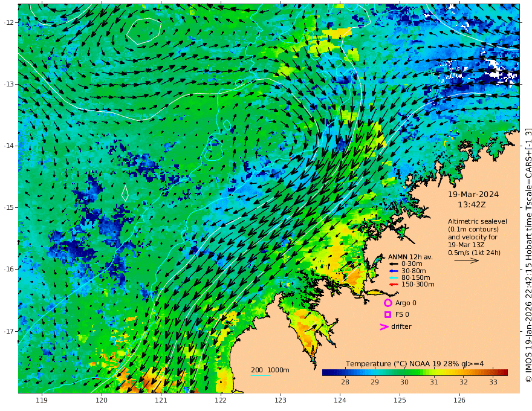Click the latitude axis label -15
532x411 pixels.
pos(9,207)
